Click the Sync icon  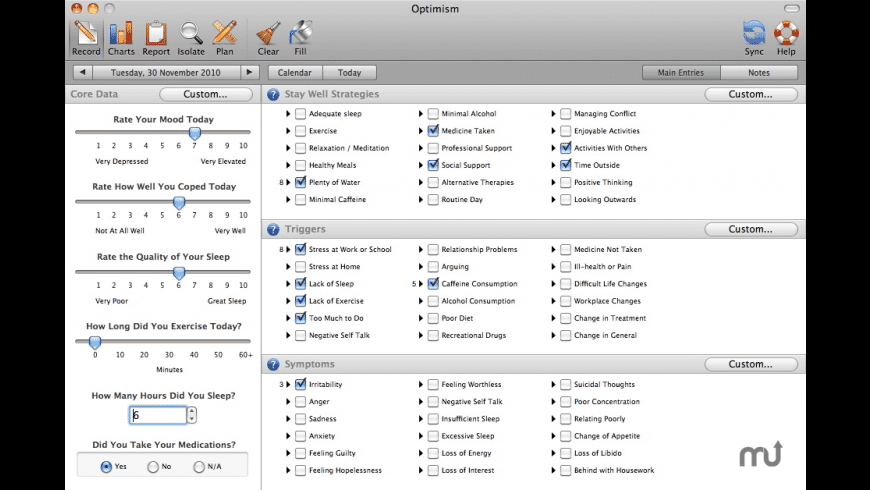[x=753, y=37]
